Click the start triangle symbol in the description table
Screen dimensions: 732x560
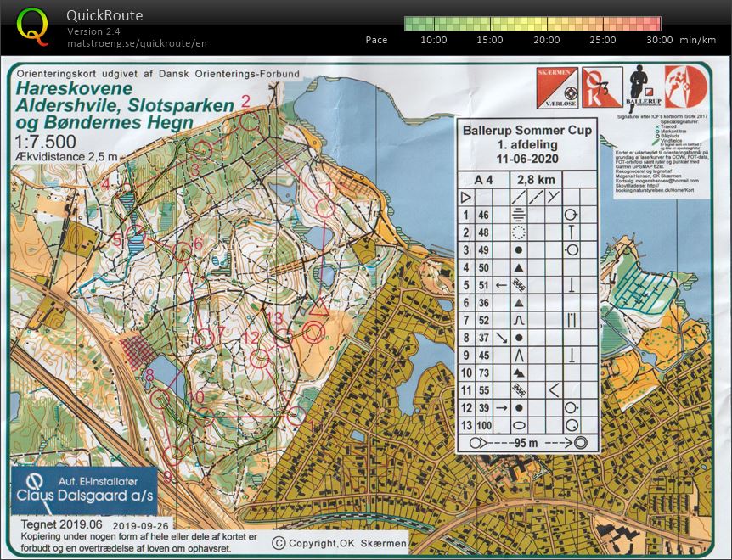(x=465, y=197)
